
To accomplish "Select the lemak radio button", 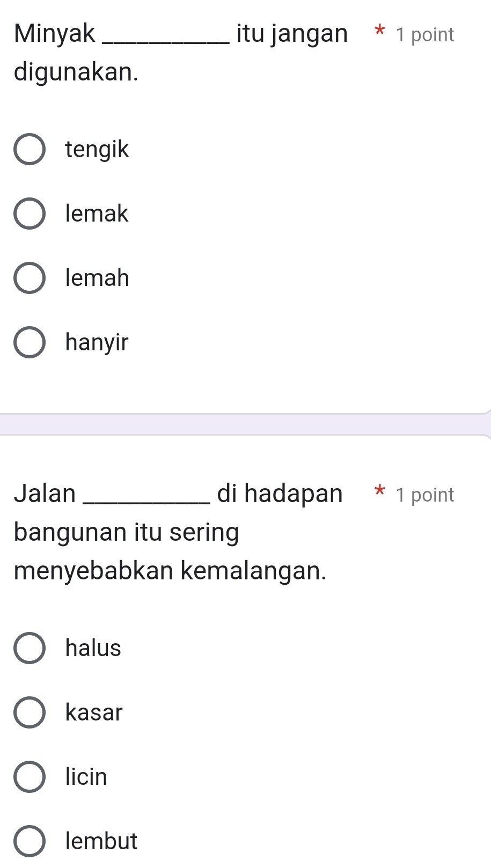I will 29,214.
